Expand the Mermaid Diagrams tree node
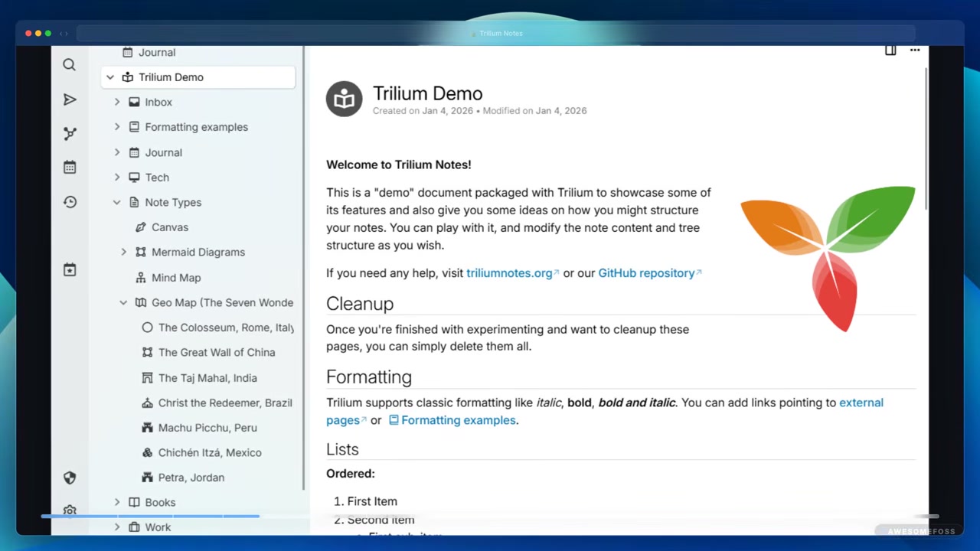 pyautogui.click(x=124, y=252)
